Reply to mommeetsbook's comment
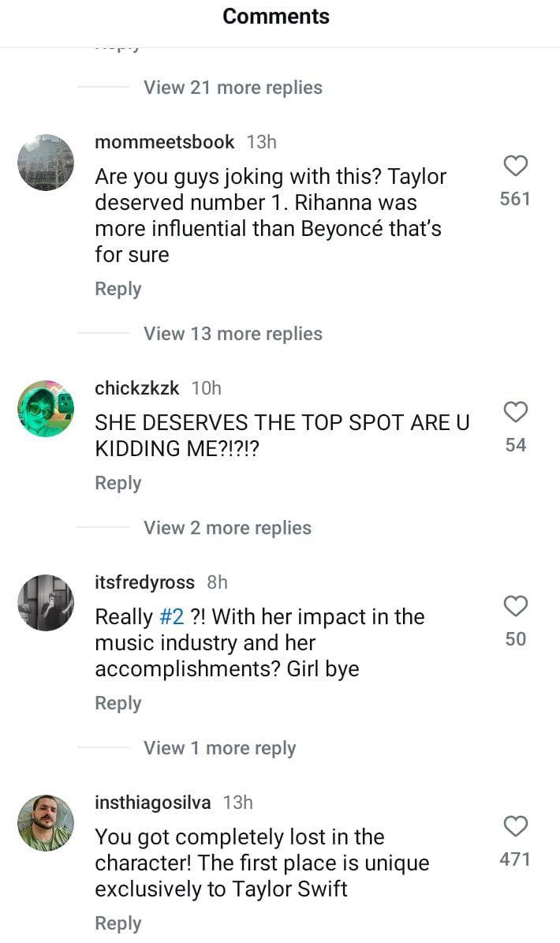 tap(118, 289)
